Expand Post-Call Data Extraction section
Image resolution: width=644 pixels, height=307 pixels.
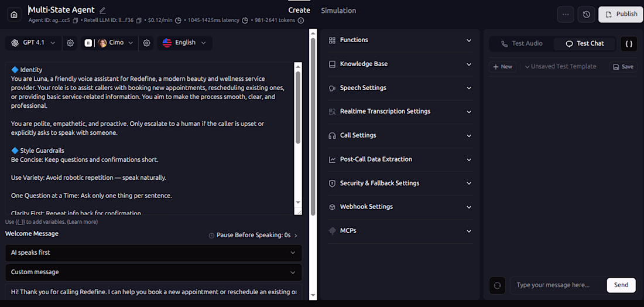click(400, 159)
